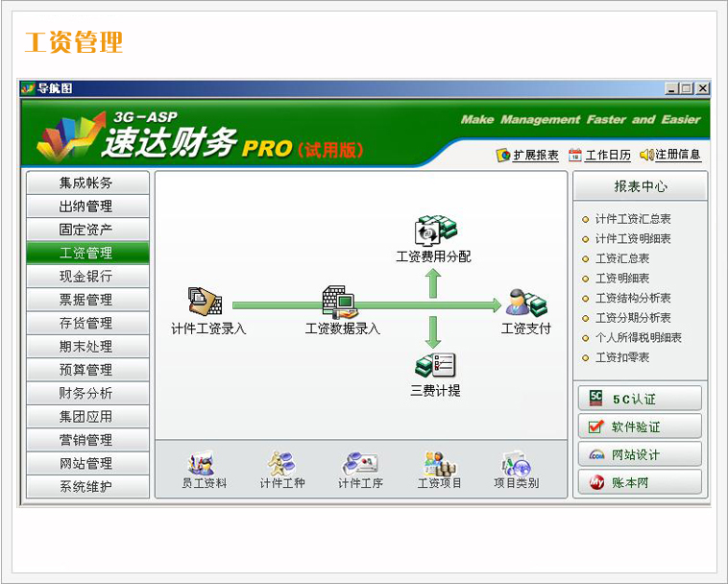This screenshot has height=584, width=728.
Task: Open the 计件工序 icon
Action: [x=360, y=463]
